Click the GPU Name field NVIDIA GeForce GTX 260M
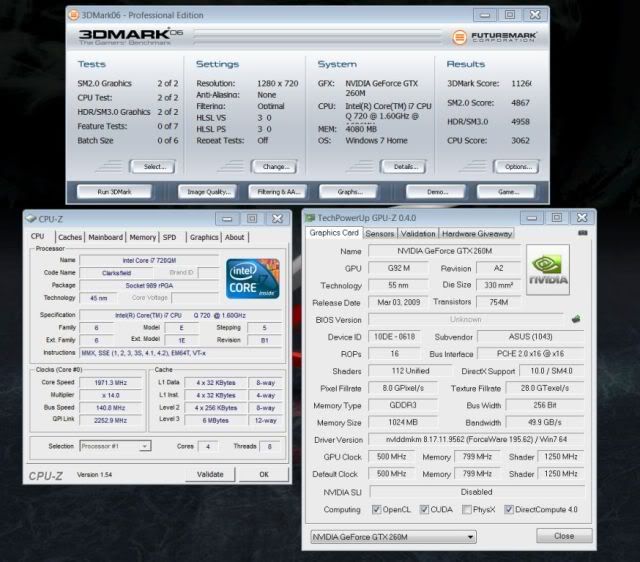Screen dimensions: 640x562 click(444, 251)
